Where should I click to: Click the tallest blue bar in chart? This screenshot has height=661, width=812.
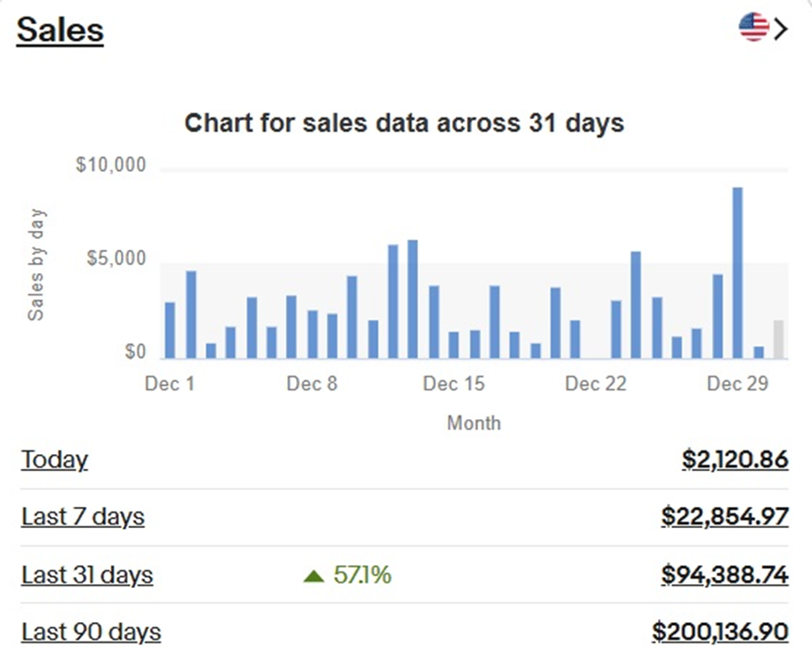click(x=737, y=273)
